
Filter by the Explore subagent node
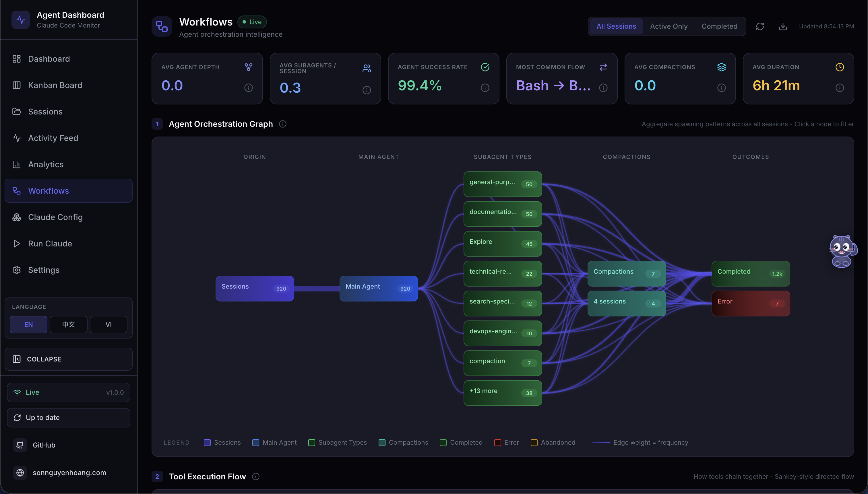[503, 244]
